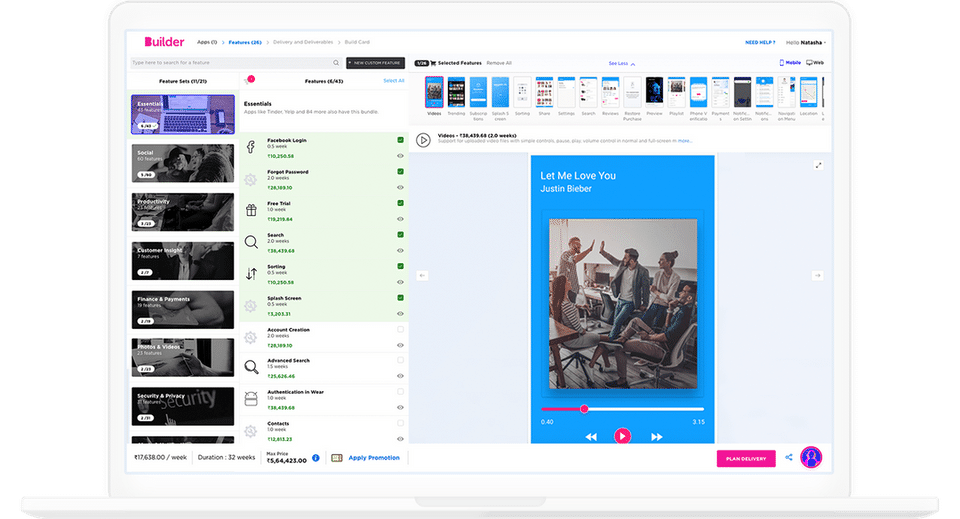The image size is (960, 519).
Task: Open Delivery and Deliverables step
Action: [x=303, y=42]
